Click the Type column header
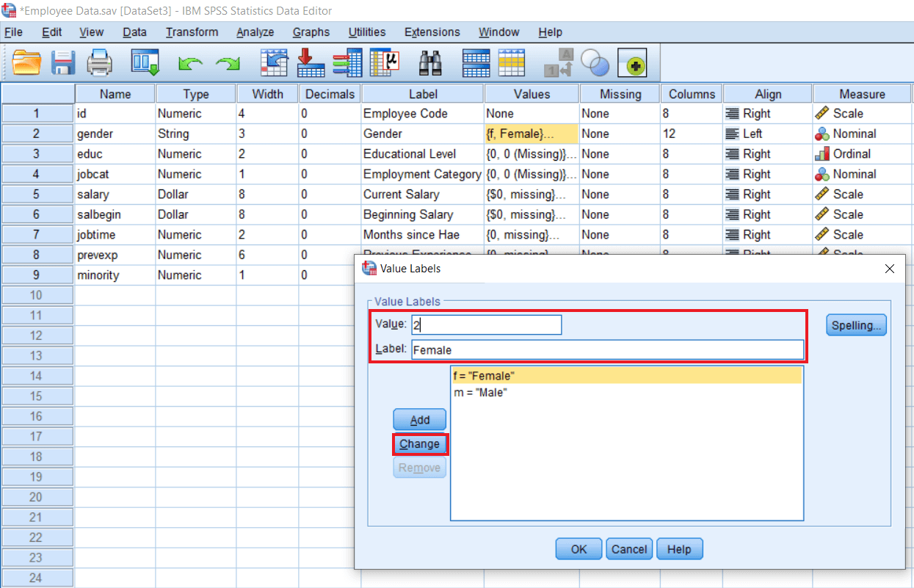This screenshot has height=588, width=914. [x=196, y=94]
